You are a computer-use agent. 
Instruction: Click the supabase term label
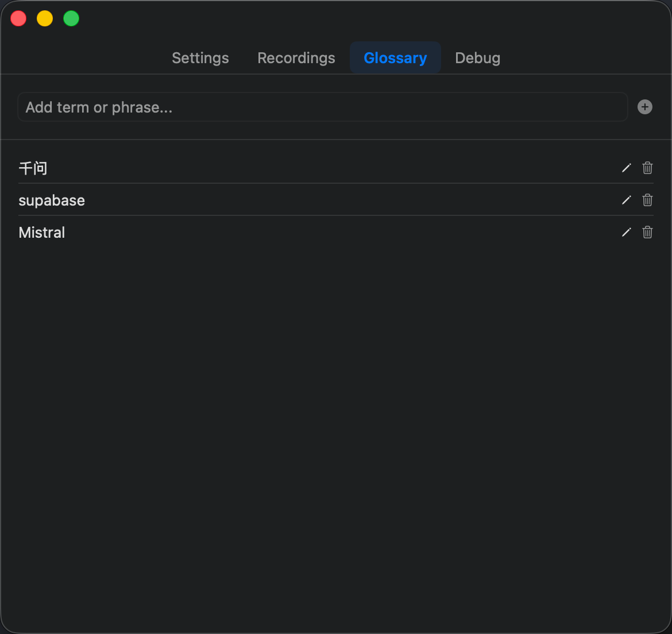pos(52,200)
